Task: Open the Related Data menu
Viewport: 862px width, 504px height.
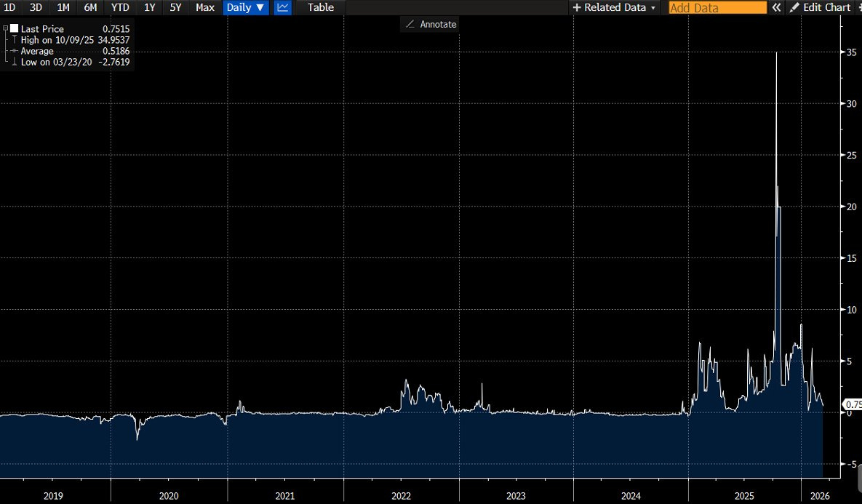Action: click(614, 7)
